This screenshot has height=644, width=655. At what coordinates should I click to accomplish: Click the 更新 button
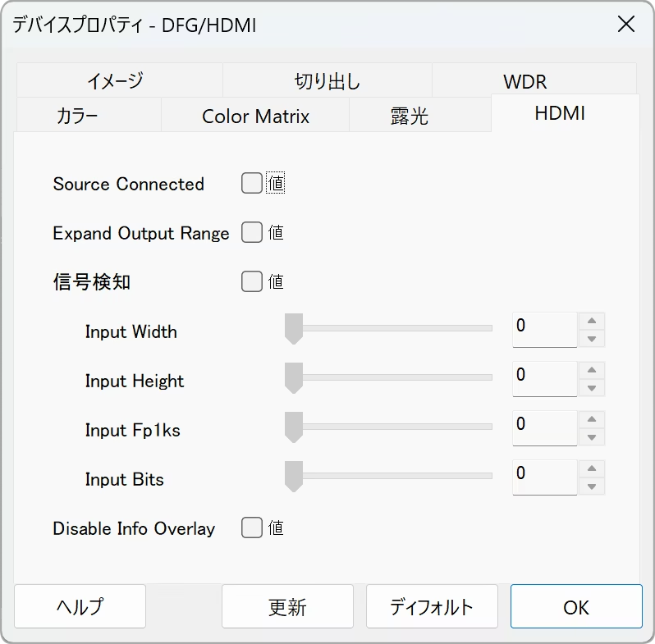click(x=287, y=607)
